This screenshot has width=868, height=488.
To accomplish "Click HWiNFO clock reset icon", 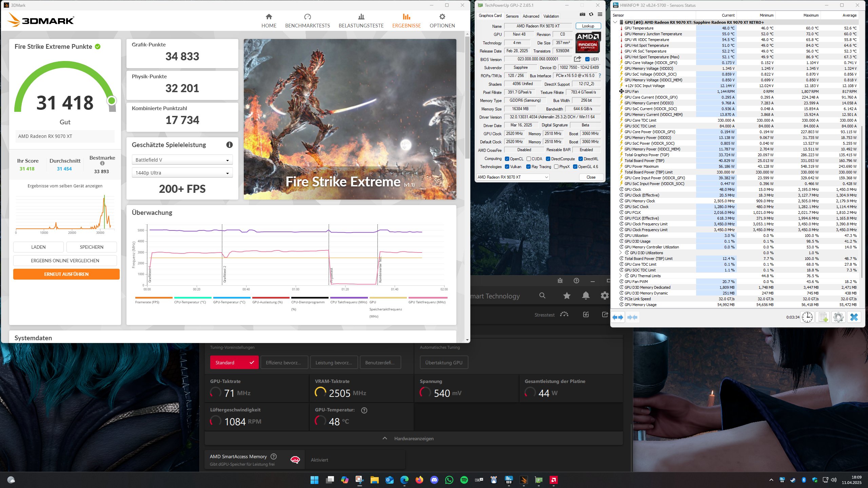I will point(807,317).
